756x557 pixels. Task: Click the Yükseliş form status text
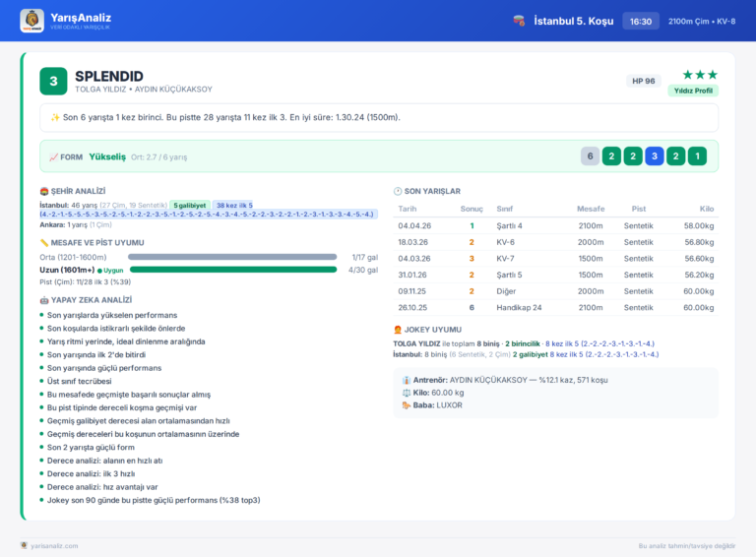[107, 157]
